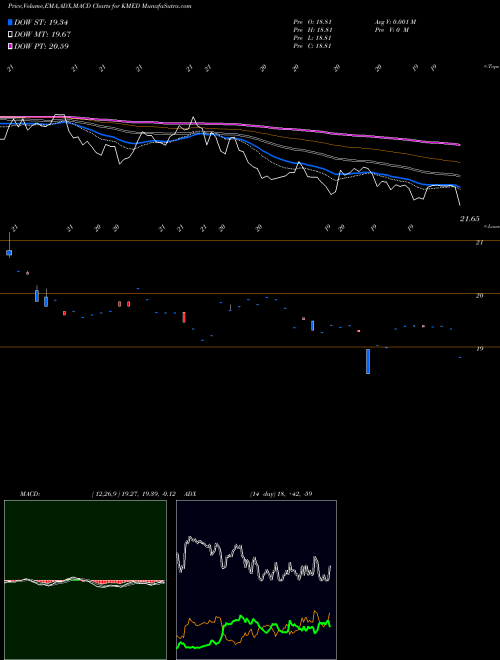Image resolution: width=500 pixels, height=660 pixels.
Task: Click the blue DOW ST legend swatch
Action: coord(11,22)
